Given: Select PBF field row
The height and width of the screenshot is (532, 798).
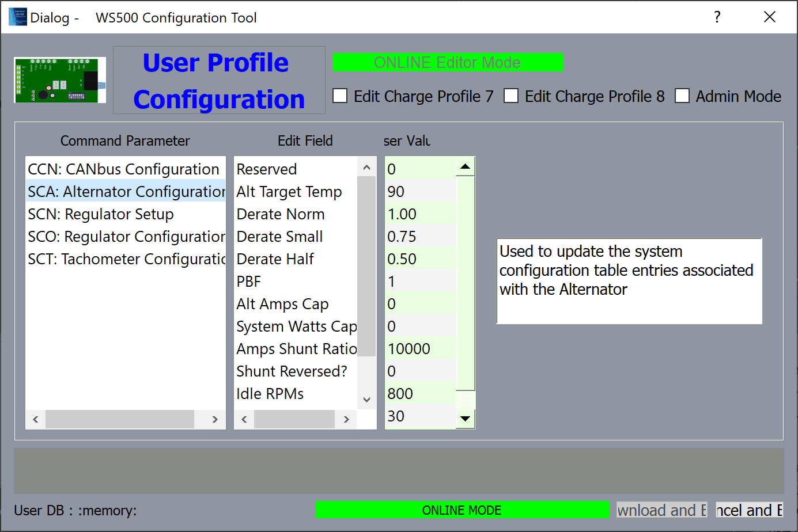Looking at the screenshot, I should (296, 281).
